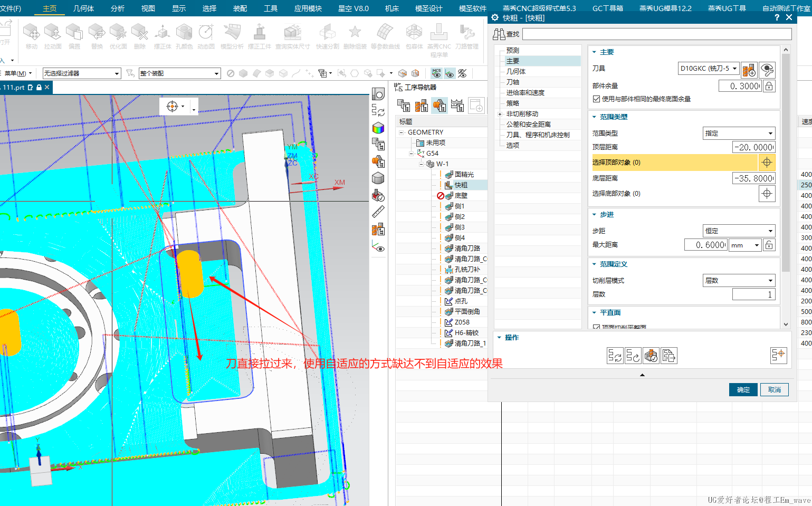Collapse the W-1 node in navigator

422,164
